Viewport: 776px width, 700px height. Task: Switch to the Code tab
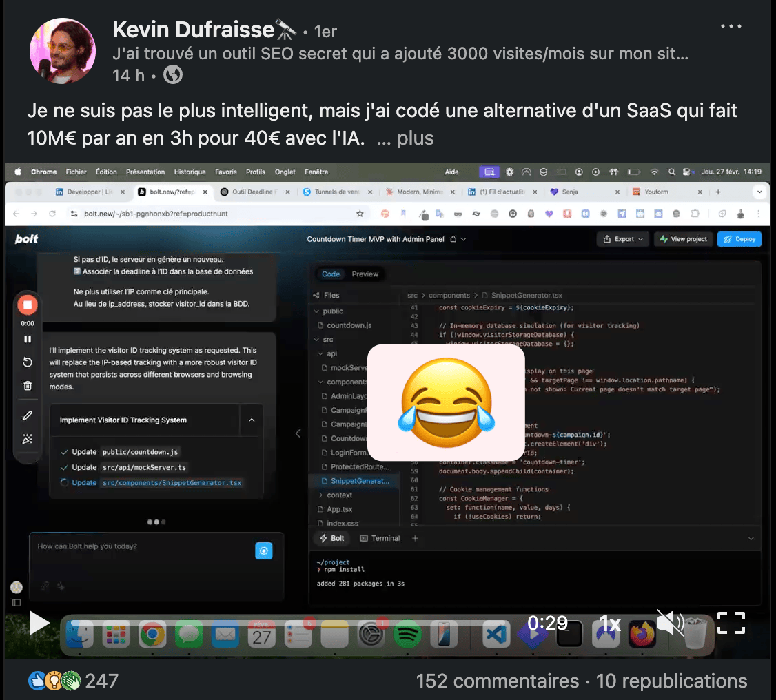(331, 274)
